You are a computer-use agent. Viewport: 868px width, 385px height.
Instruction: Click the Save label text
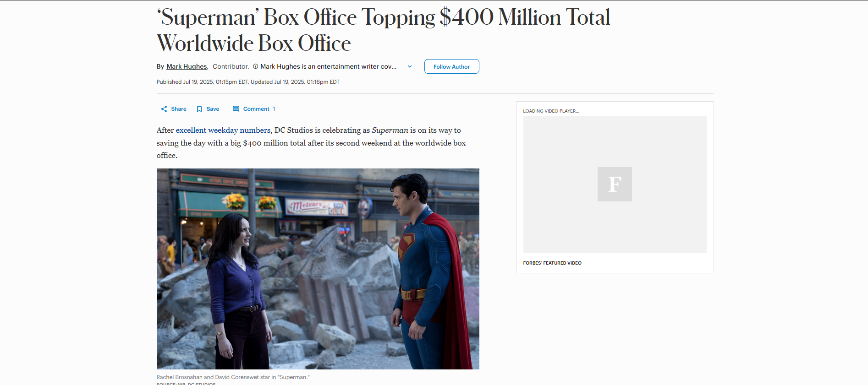[x=213, y=109]
